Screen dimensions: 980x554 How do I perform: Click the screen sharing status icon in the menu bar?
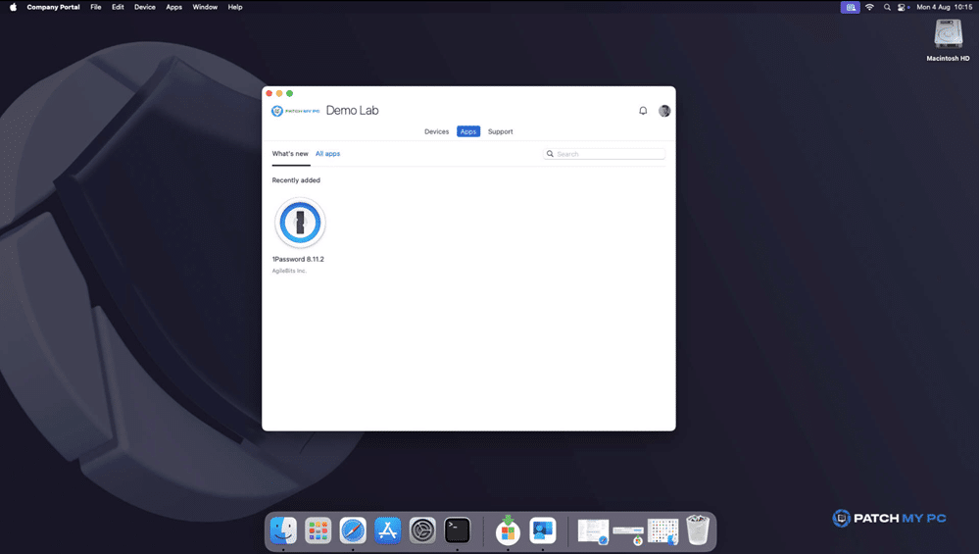pyautogui.click(x=850, y=8)
